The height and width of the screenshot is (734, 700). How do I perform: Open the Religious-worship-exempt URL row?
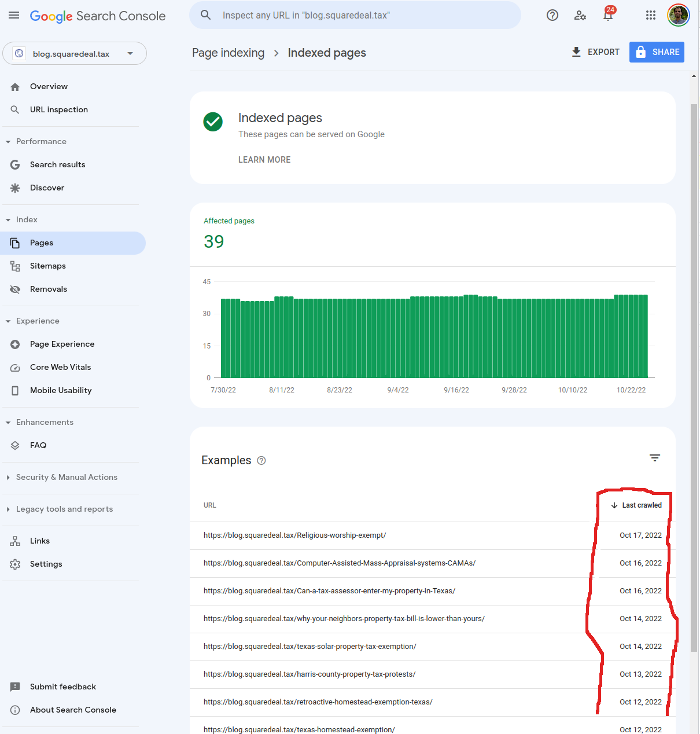433,535
